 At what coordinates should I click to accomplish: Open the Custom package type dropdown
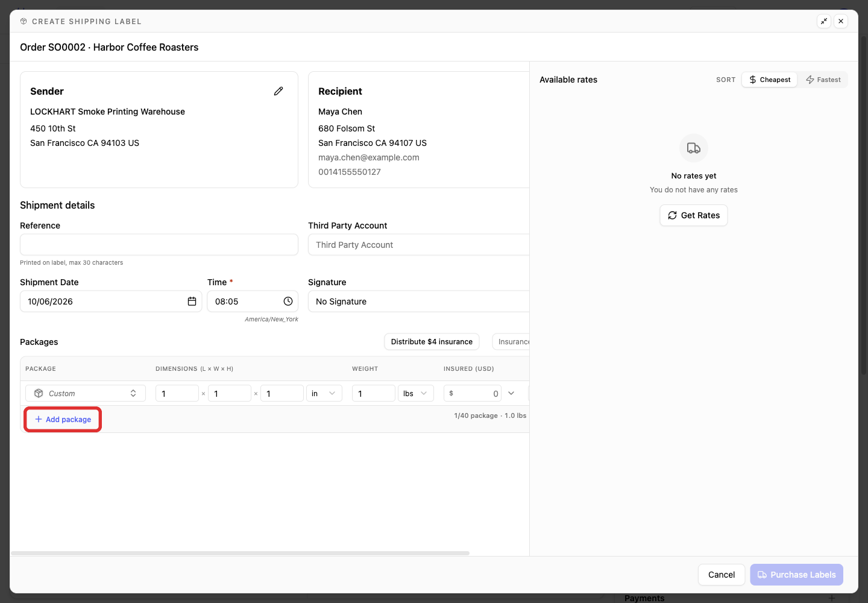(x=86, y=393)
